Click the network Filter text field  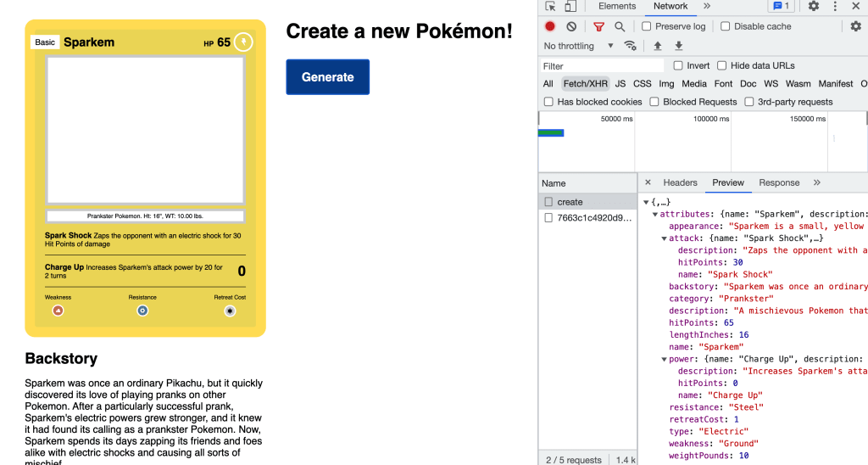[x=602, y=66]
